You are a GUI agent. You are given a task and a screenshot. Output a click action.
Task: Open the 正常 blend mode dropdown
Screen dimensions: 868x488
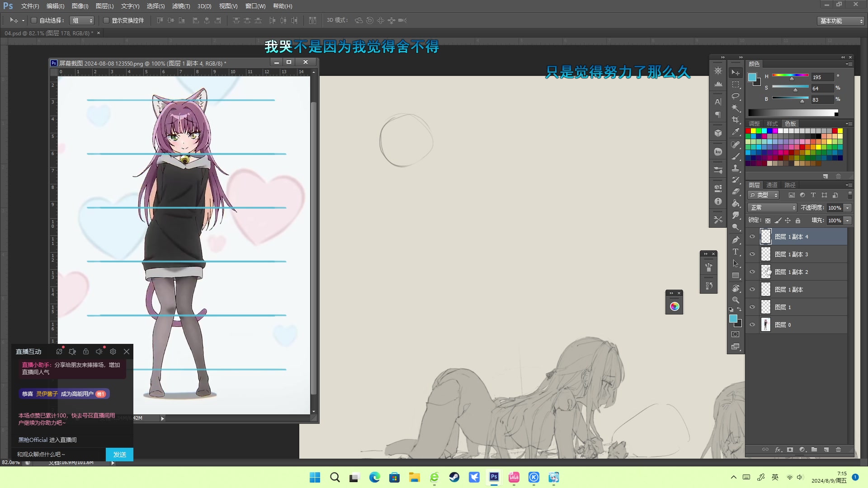772,207
